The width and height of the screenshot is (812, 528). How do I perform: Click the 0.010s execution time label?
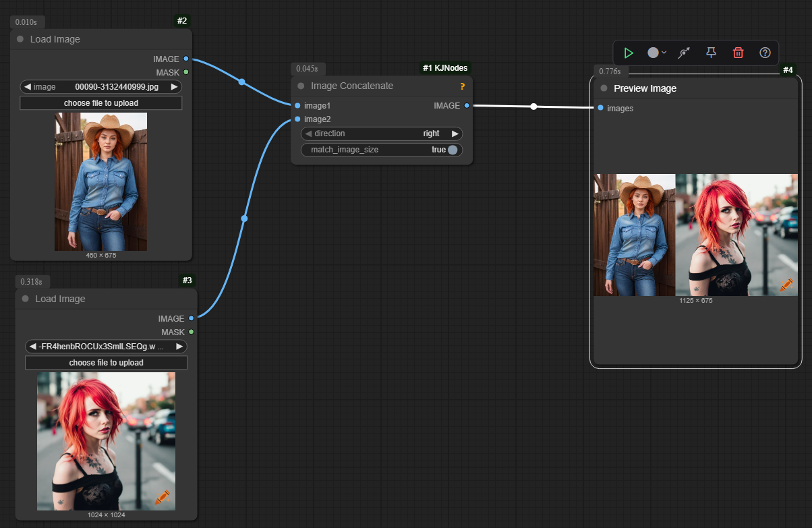click(x=26, y=22)
